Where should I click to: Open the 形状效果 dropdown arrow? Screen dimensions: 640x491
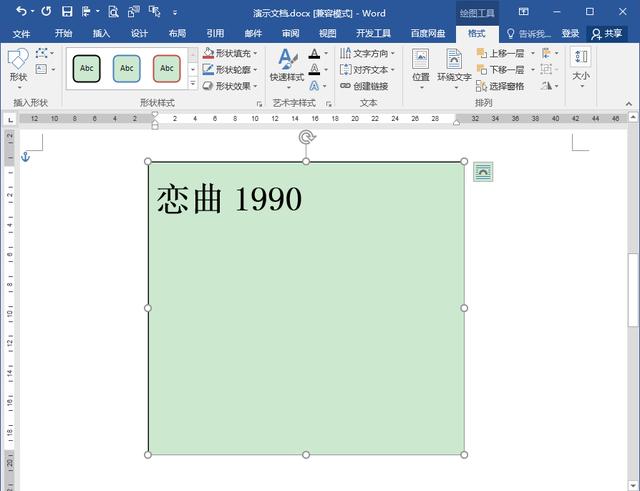255,86
